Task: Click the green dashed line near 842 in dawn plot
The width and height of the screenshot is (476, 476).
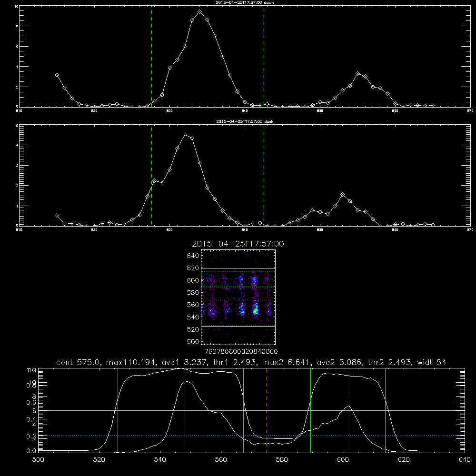Action: coord(263,57)
